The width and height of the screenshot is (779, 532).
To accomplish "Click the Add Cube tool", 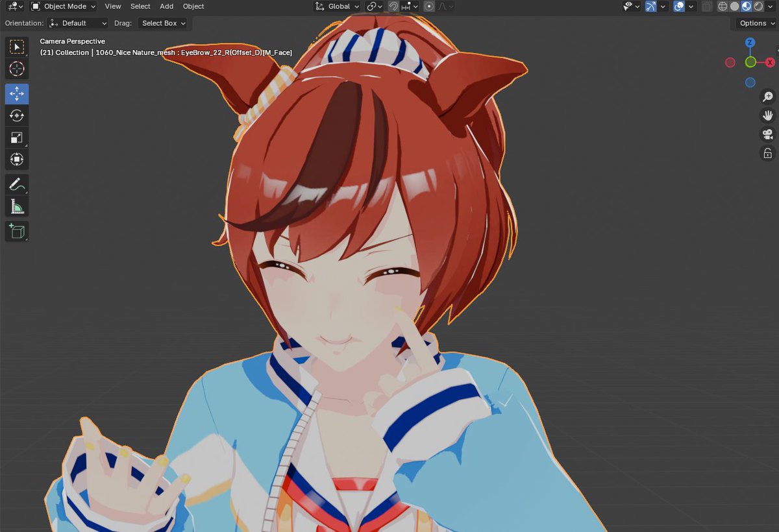I will (17, 231).
